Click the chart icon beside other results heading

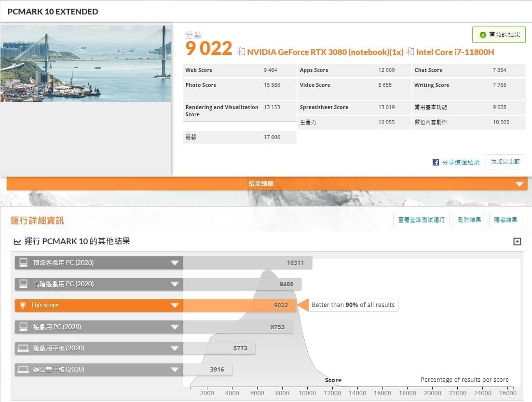click(x=17, y=241)
